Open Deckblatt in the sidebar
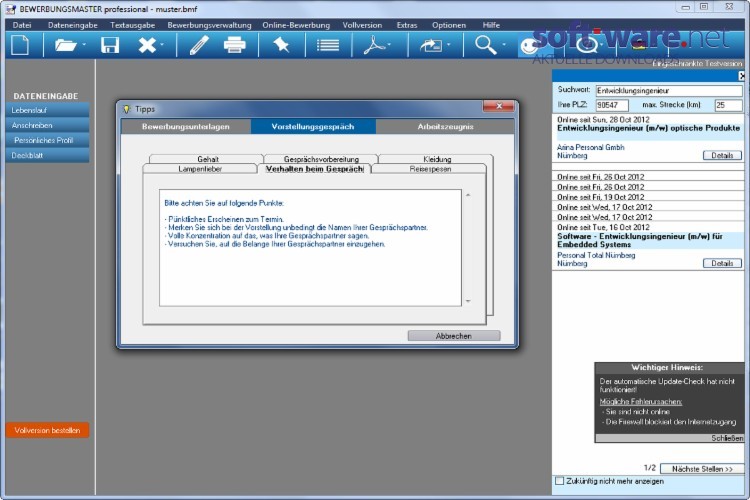 coord(47,156)
